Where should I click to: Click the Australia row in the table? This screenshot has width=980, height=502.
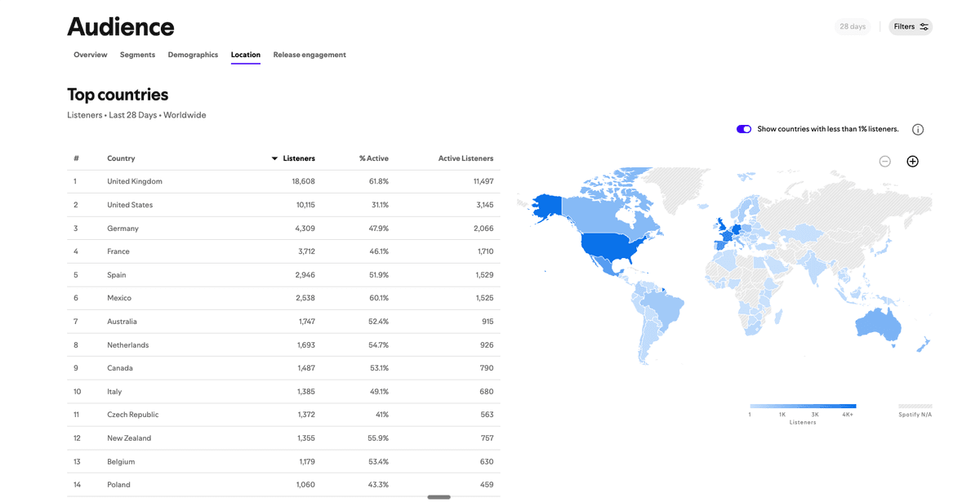[283, 322]
